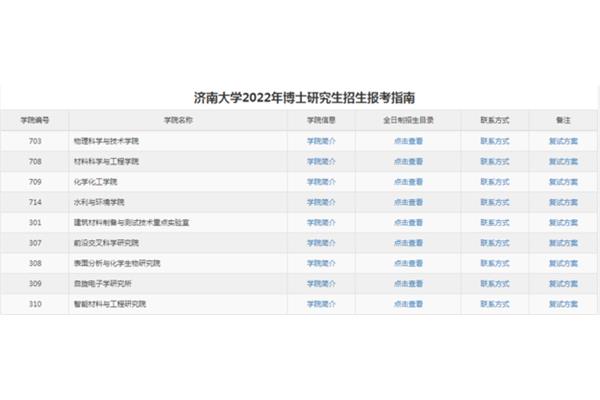Click code 309 cell
This screenshot has height=400, width=600.
pos(34,284)
